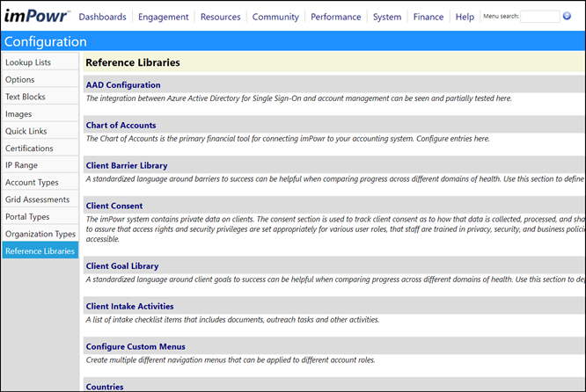Click the Azure Active Directory integration description

[298, 98]
